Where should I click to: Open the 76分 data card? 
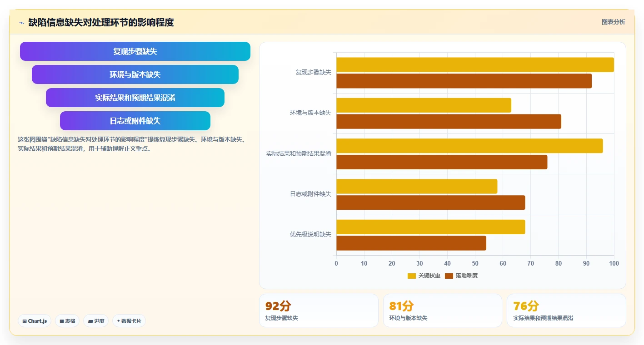566,310
